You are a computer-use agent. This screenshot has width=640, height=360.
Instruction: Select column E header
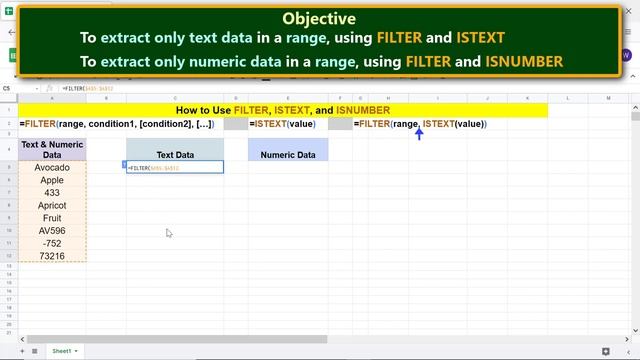coord(288,98)
